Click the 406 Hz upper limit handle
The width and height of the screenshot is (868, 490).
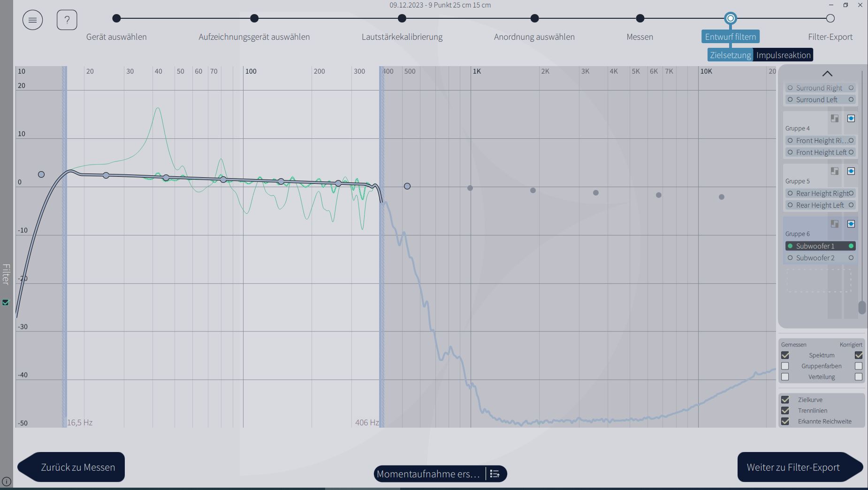382,247
